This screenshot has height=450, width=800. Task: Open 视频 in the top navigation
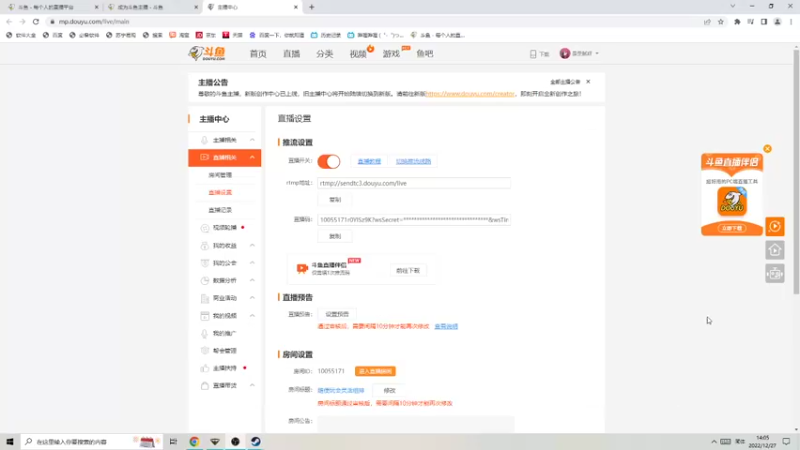358,54
